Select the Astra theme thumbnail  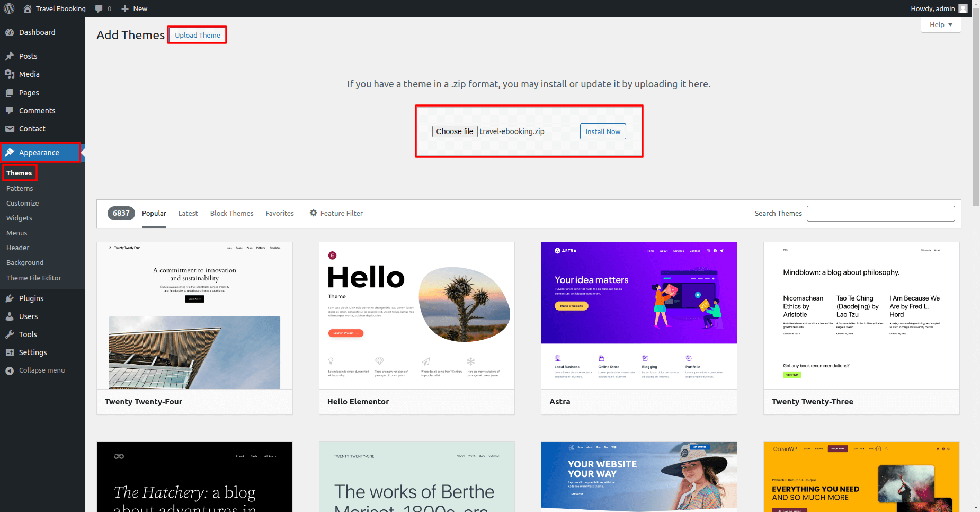click(639, 315)
